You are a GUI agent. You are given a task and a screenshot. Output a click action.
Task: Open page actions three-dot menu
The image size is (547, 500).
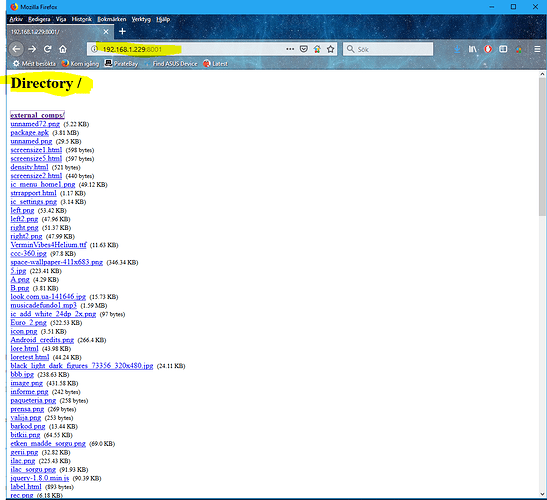coord(290,49)
